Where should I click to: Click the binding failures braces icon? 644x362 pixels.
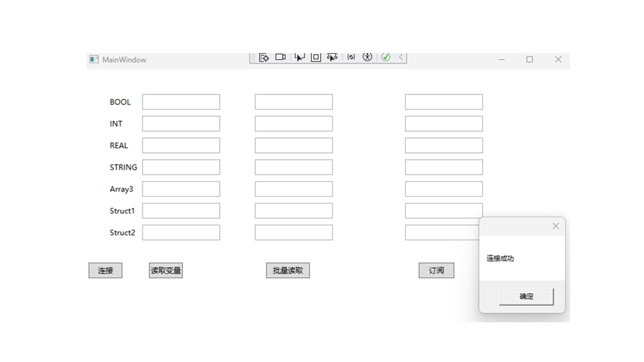[x=351, y=57]
